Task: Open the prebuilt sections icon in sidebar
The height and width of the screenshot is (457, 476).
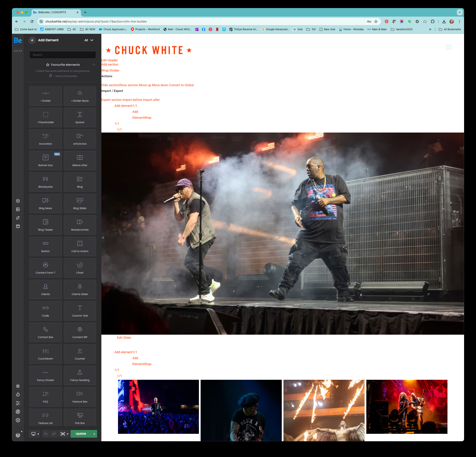Action: pos(18,209)
